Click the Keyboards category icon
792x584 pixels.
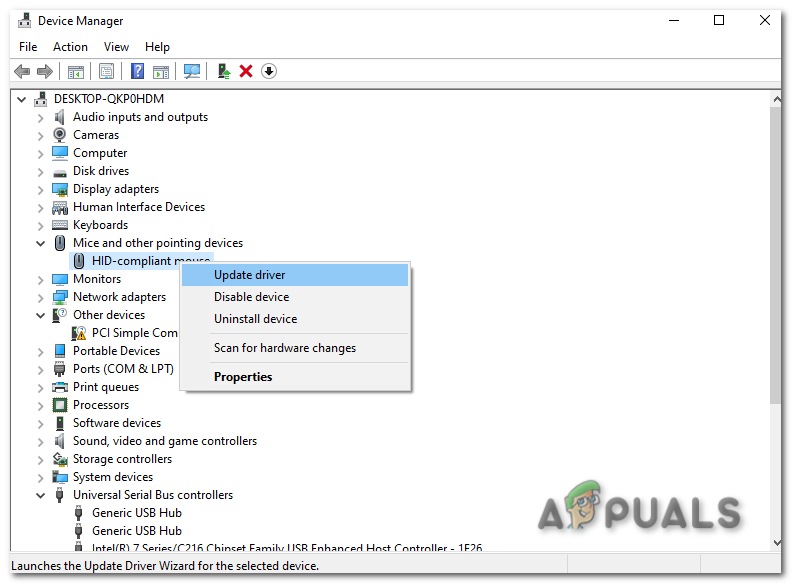pyautogui.click(x=60, y=225)
